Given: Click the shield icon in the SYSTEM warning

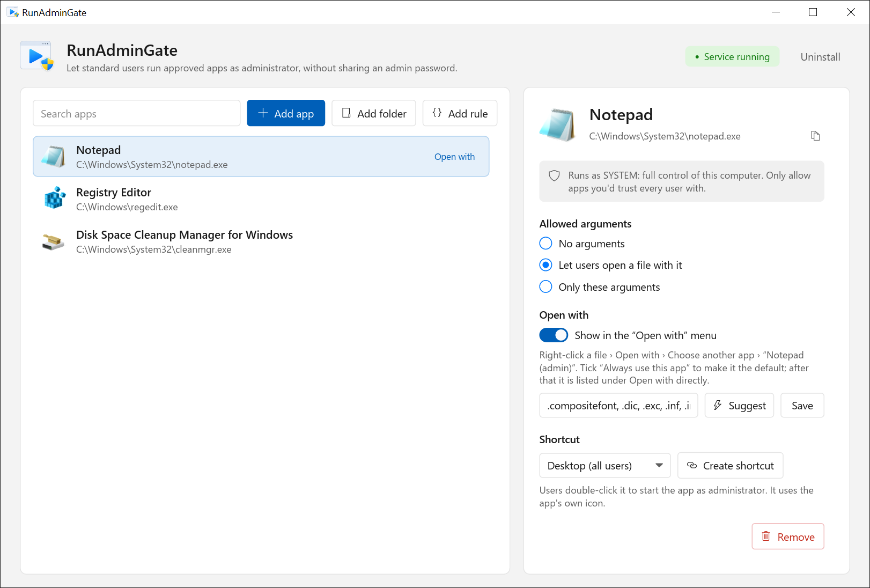Looking at the screenshot, I should [x=554, y=175].
